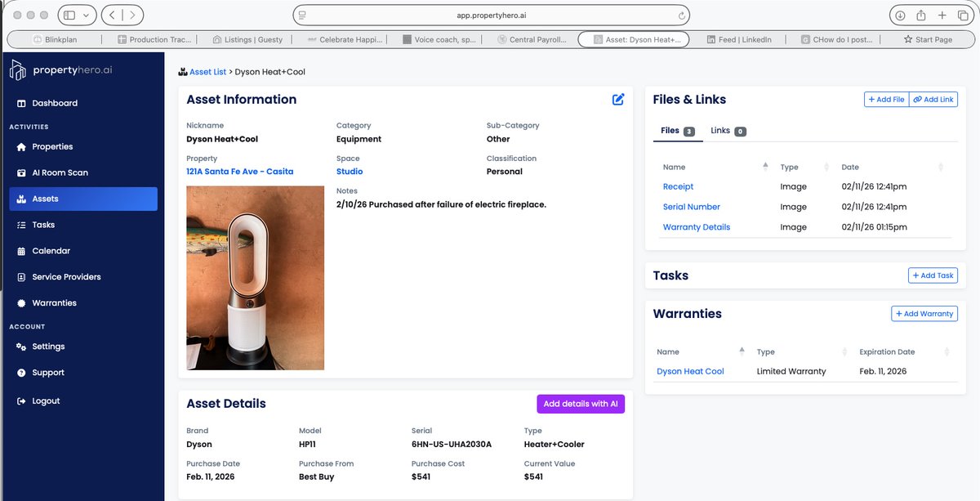This screenshot has width=980, height=501.
Task: Open AI Room Scan page
Action: coord(60,173)
